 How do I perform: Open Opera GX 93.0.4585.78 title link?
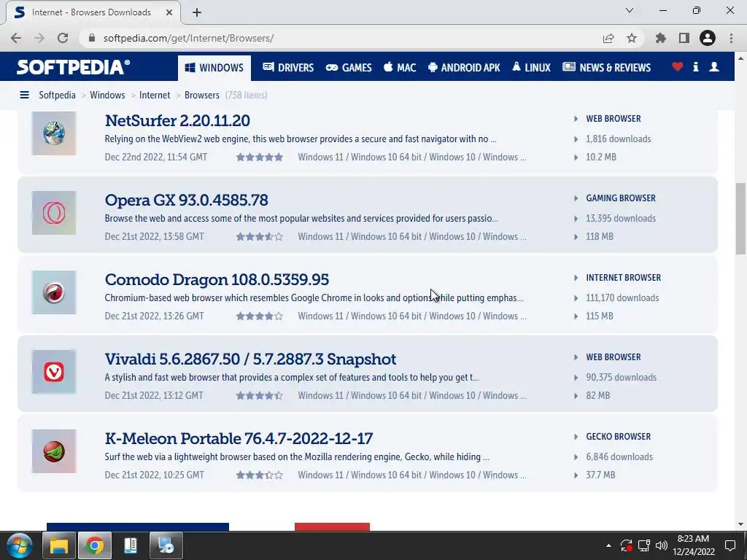(x=186, y=200)
